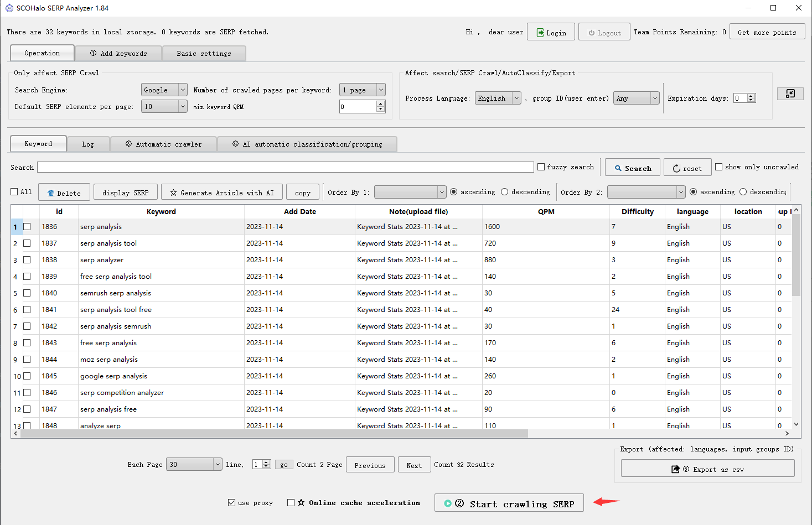Screen dimensions: 812x525
Task: Click the green play icon on Start crawling
Action: point(448,503)
